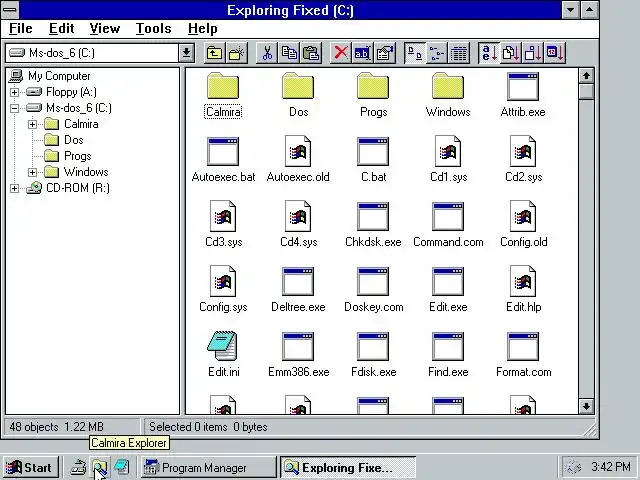
Task: Open the View menu
Action: (105, 29)
